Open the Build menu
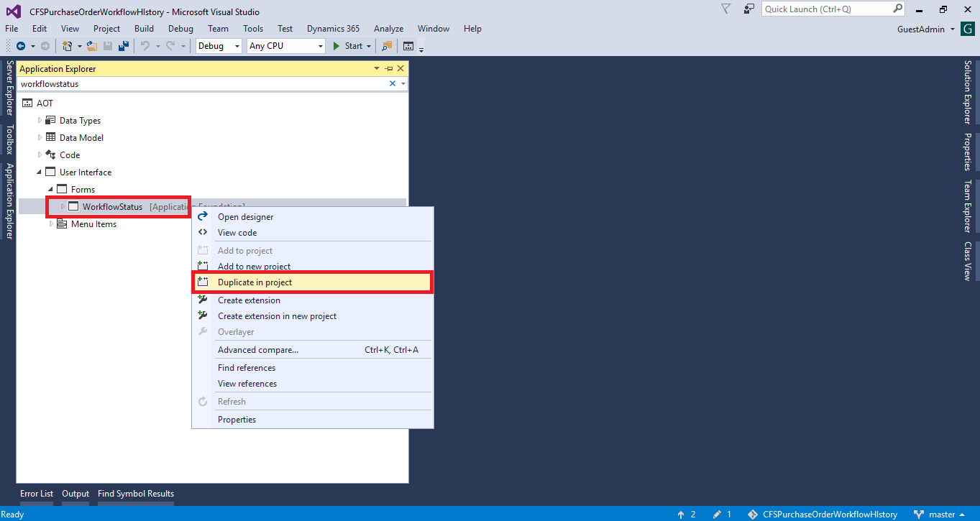980x521 pixels. [x=144, y=29]
